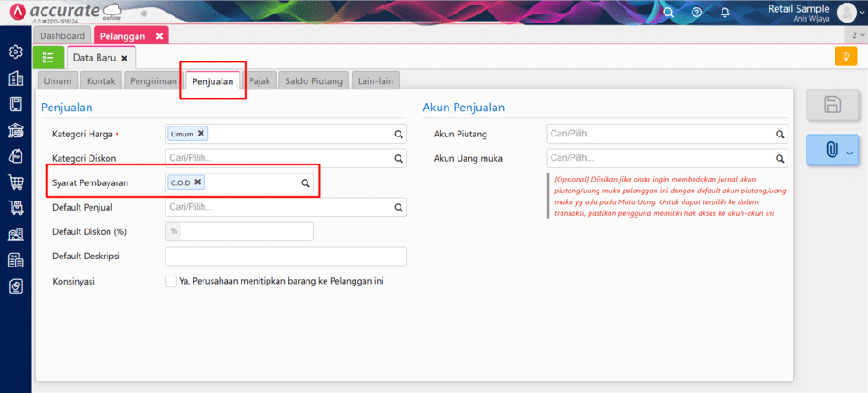Click the Save floppy disk button
This screenshot has height=393, width=868.
[x=833, y=105]
